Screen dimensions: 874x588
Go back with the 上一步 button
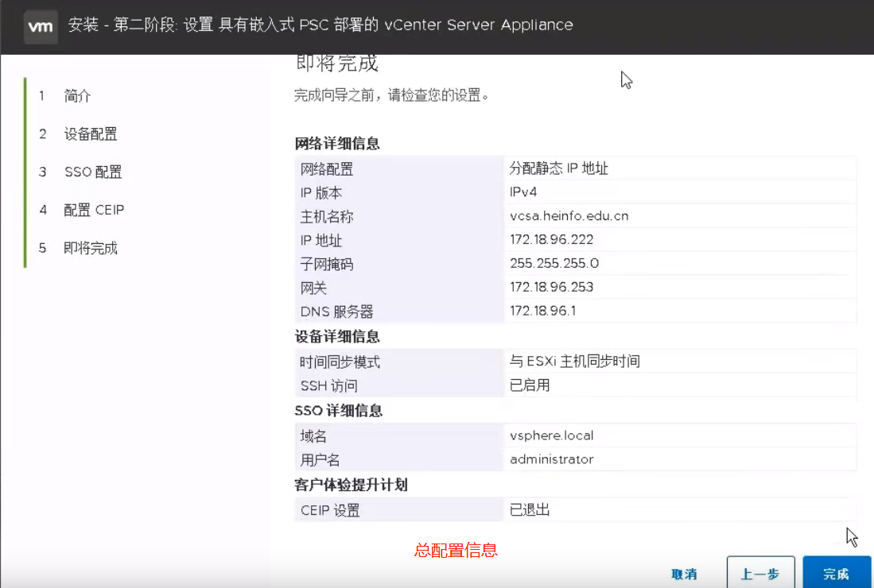click(x=760, y=573)
